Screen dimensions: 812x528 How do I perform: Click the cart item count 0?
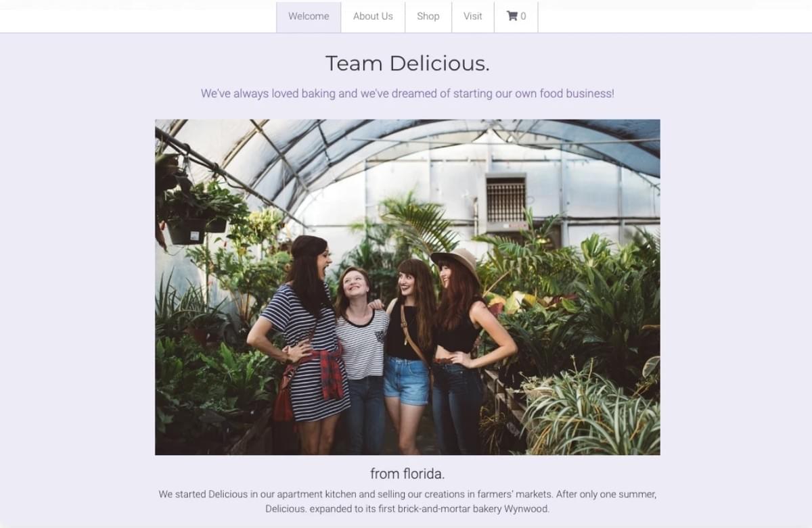tap(523, 16)
